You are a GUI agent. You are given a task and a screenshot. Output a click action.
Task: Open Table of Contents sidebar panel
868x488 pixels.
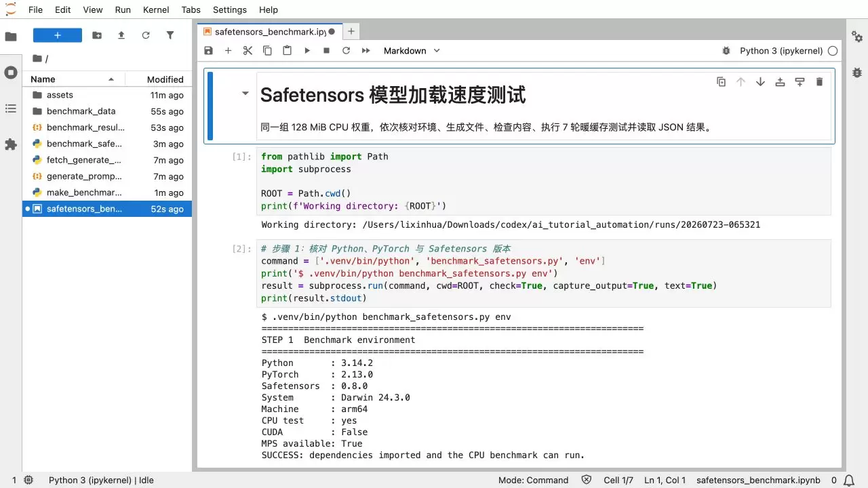pyautogui.click(x=11, y=108)
